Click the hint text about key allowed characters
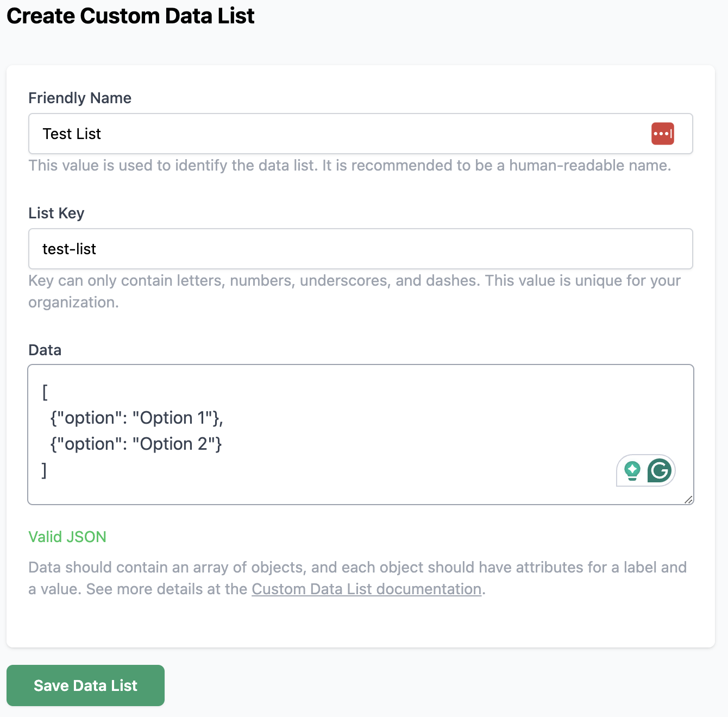 [x=354, y=291]
